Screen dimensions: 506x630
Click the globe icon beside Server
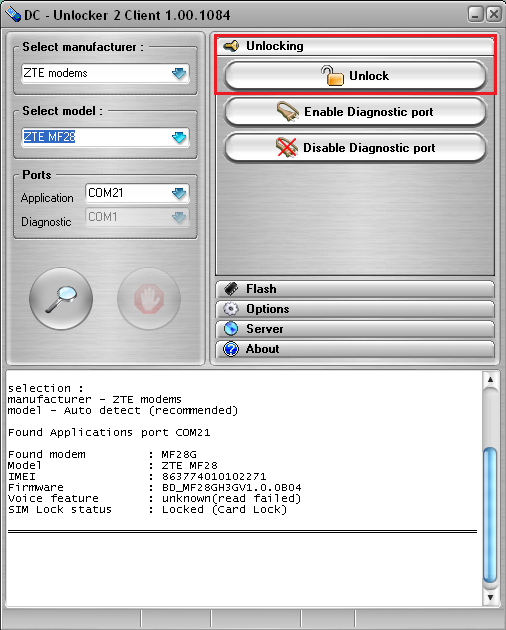coord(231,329)
